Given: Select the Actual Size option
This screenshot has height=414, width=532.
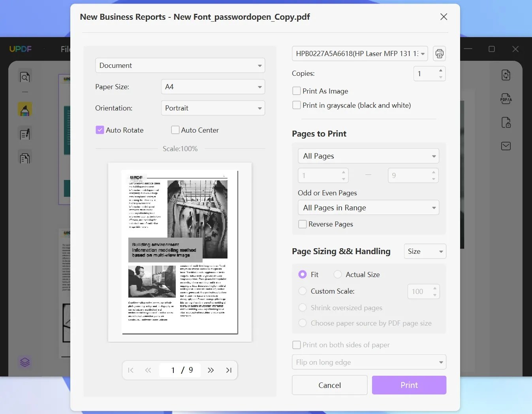Looking at the screenshot, I should 338,274.
